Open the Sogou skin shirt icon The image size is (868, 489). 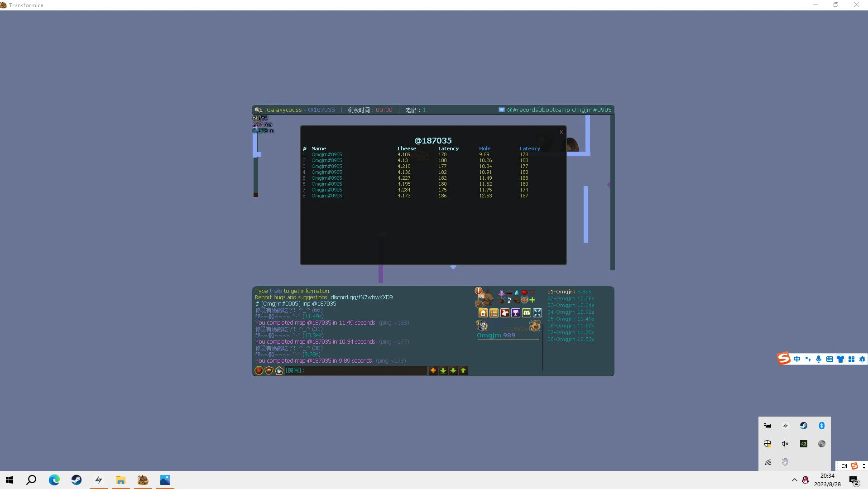pyautogui.click(x=840, y=359)
